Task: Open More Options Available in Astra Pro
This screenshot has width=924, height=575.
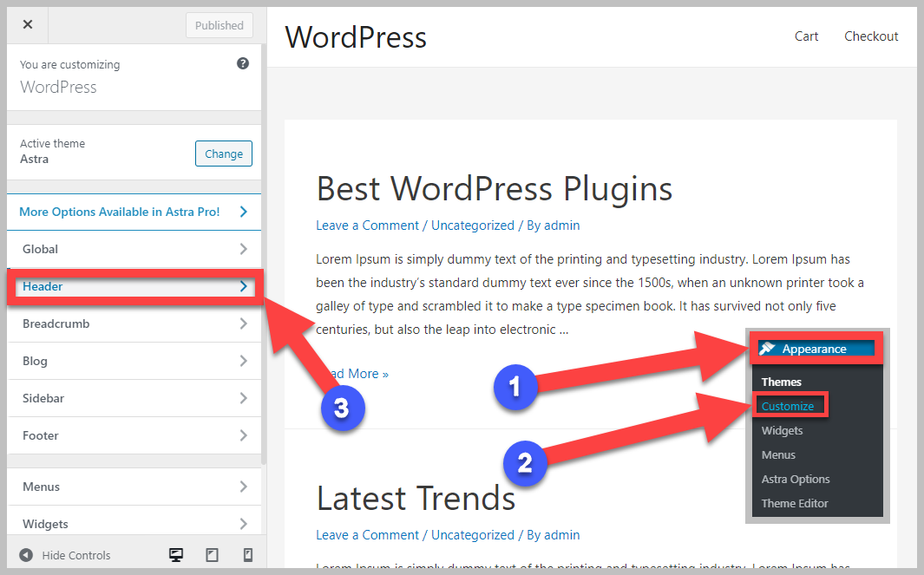Action: click(134, 212)
